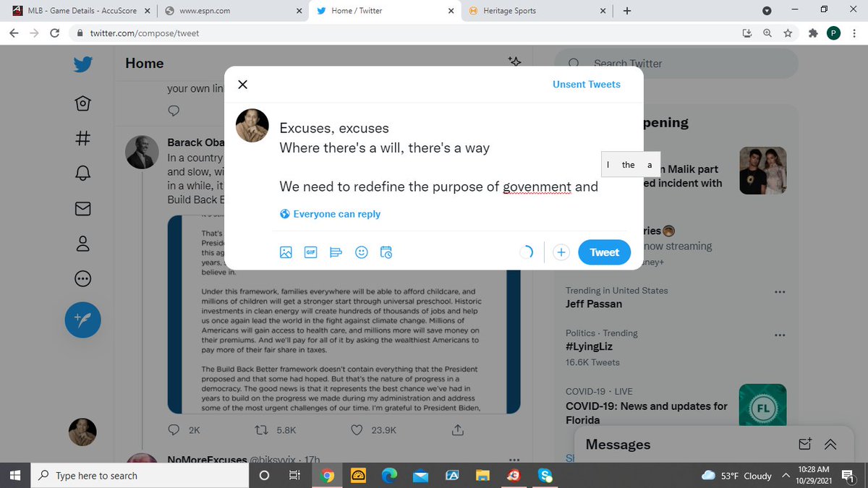Viewport: 868px width, 488px height.
Task: Click the blue Tweet button
Action: pyautogui.click(x=604, y=252)
